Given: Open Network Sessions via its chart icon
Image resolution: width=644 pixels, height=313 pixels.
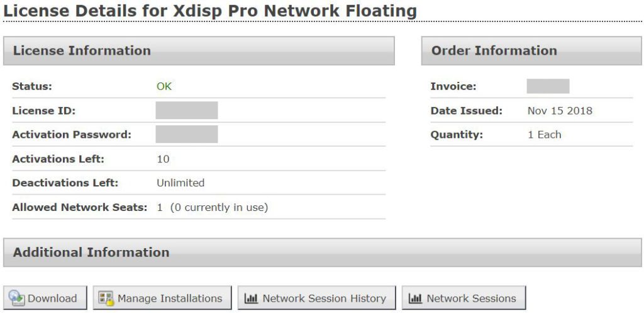Looking at the screenshot, I should point(415,299).
